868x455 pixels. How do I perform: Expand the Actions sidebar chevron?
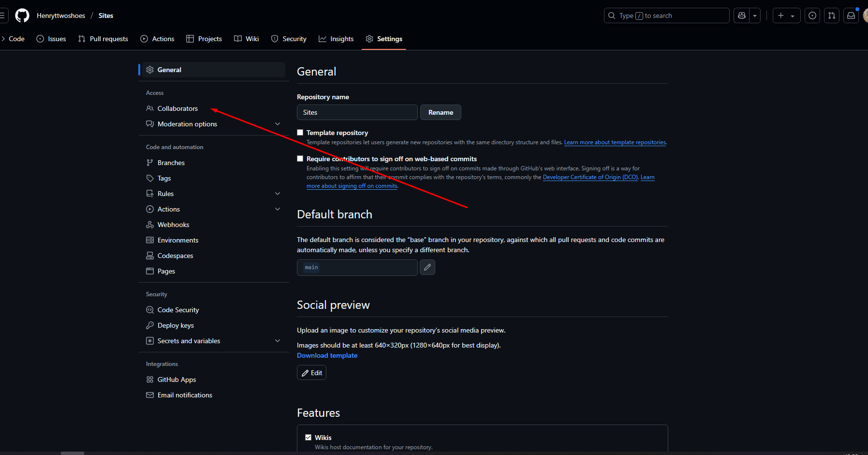point(278,209)
